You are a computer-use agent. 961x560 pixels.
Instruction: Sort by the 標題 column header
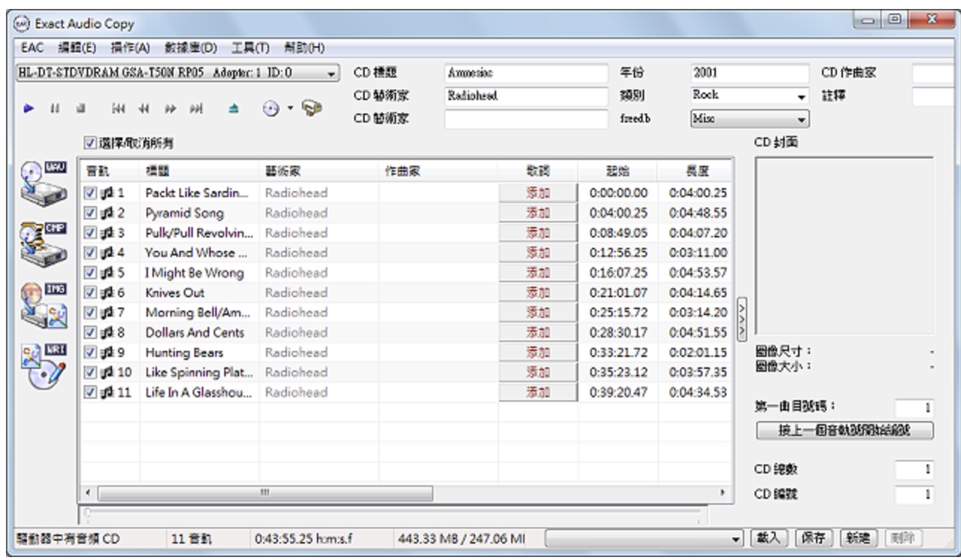(x=200, y=170)
